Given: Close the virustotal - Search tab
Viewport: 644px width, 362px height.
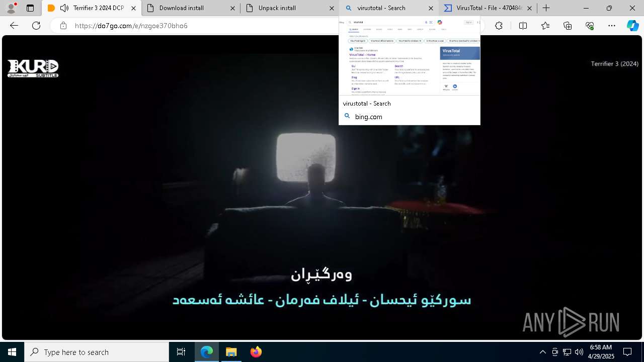Looking at the screenshot, I should (431, 8).
